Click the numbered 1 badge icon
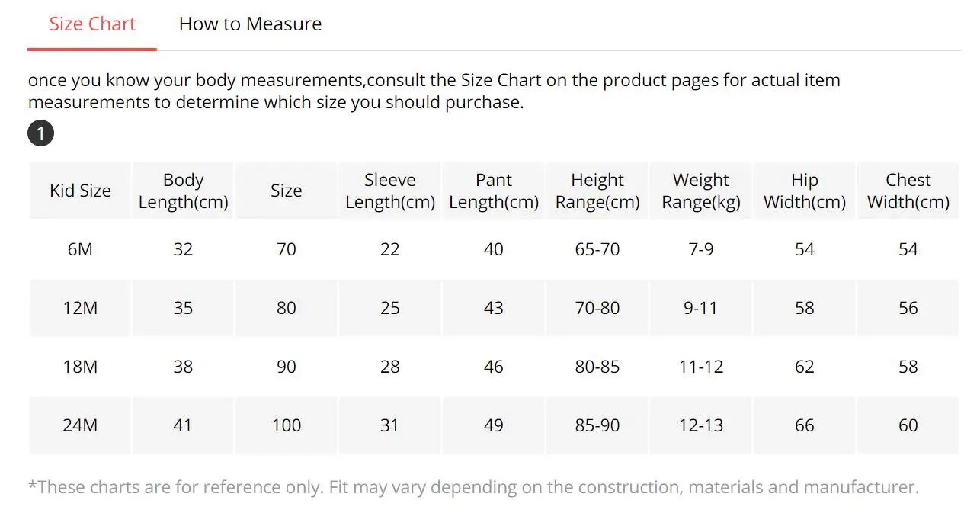The image size is (980, 513). pyautogui.click(x=40, y=134)
